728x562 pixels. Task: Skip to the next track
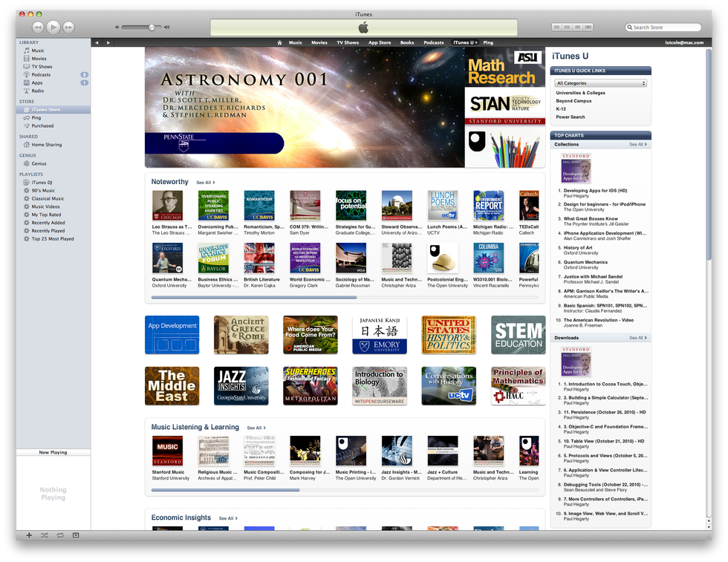pos(68,27)
